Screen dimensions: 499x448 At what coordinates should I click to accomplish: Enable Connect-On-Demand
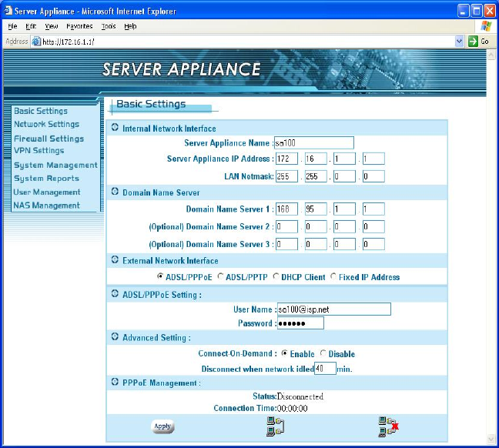coord(284,353)
